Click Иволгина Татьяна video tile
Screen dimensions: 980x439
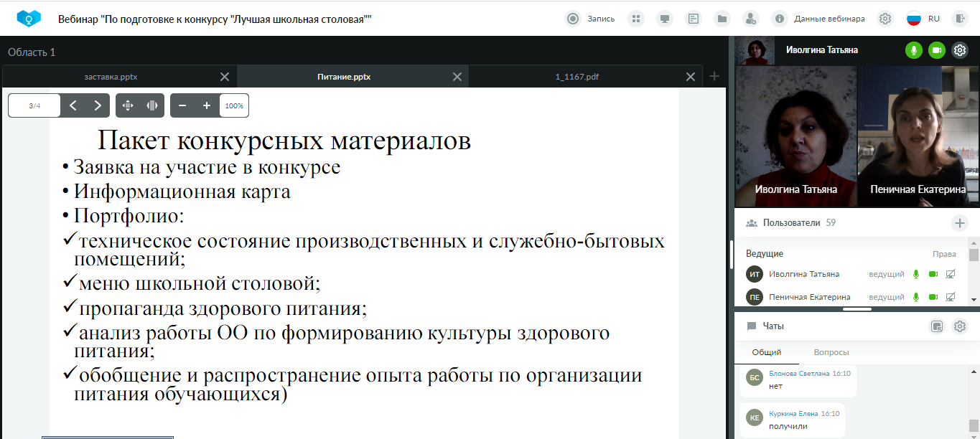tap(795, 137)
